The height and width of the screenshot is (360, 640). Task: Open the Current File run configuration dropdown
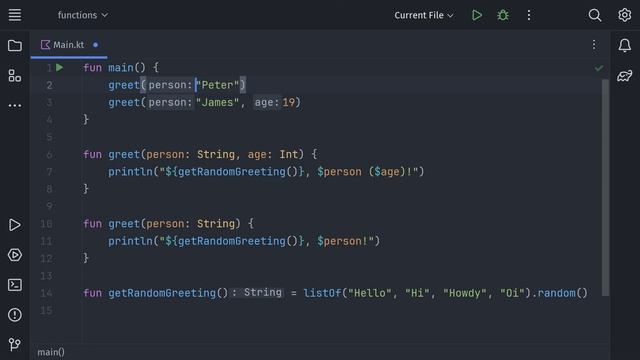click(424, 16)
